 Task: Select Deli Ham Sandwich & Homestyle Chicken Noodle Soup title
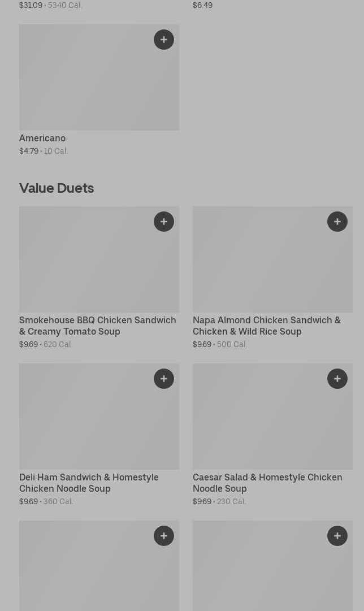[x=89, y=483]
